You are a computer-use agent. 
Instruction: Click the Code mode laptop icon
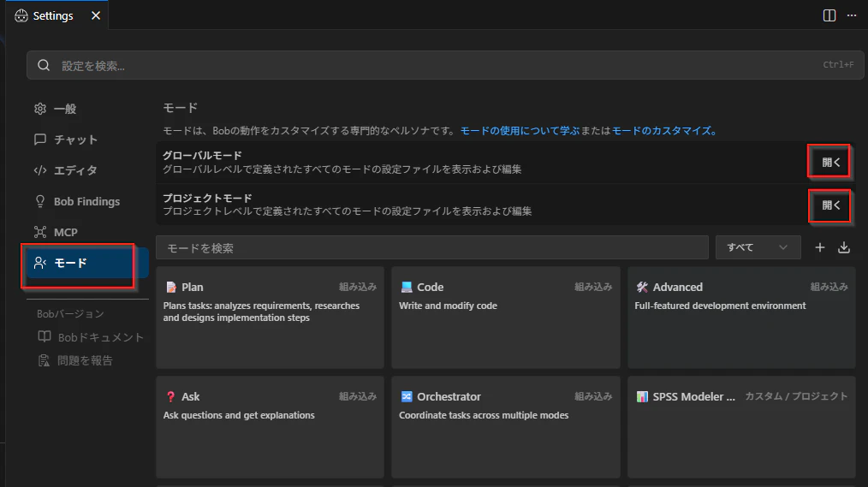point(407,287)
